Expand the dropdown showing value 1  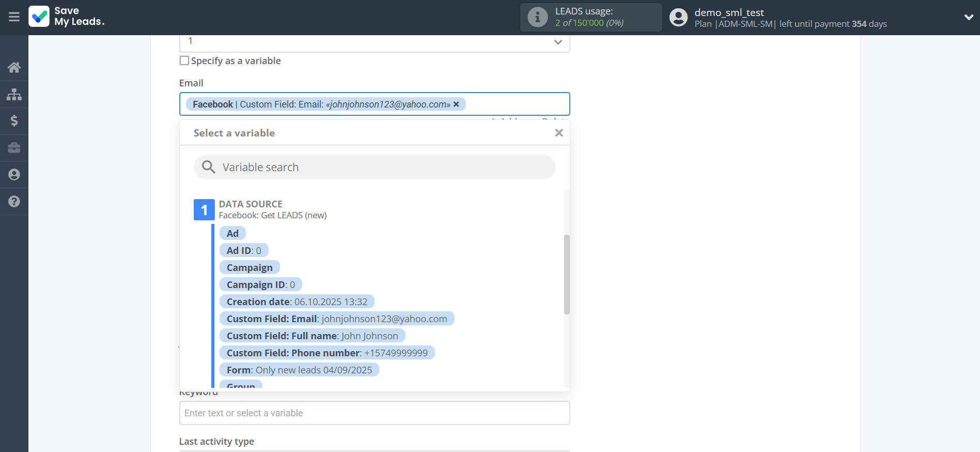pyautogui.click(x=557, y=42)
